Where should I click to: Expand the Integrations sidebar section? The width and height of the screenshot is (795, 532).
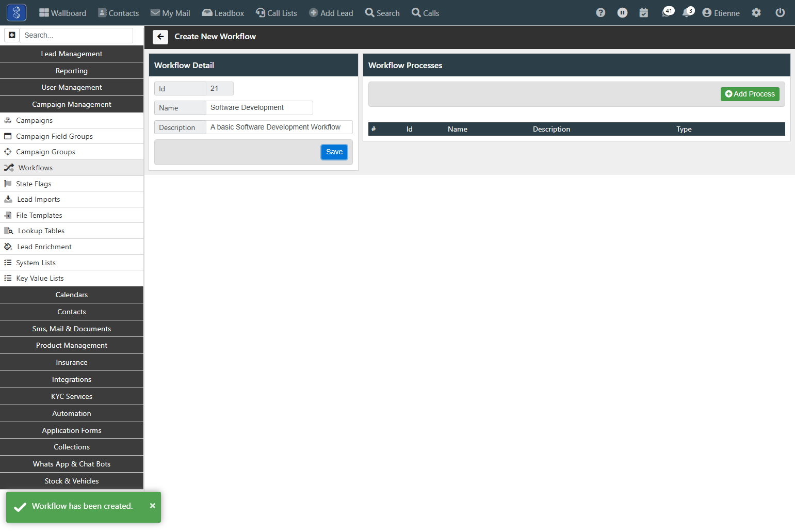[x=72, y=379]
